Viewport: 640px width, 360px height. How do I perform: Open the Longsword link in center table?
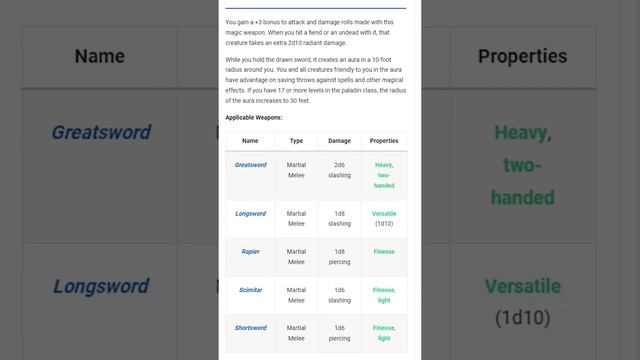click(x=250, y=213)
